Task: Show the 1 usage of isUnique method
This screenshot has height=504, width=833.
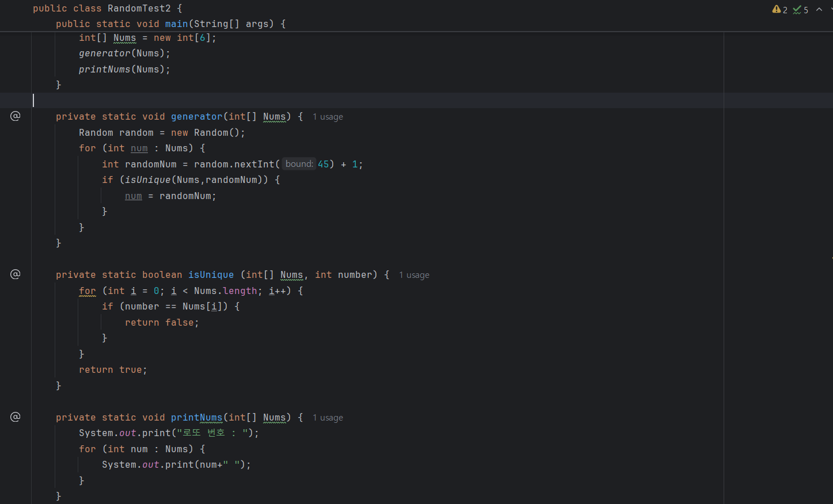Action: 414,275
